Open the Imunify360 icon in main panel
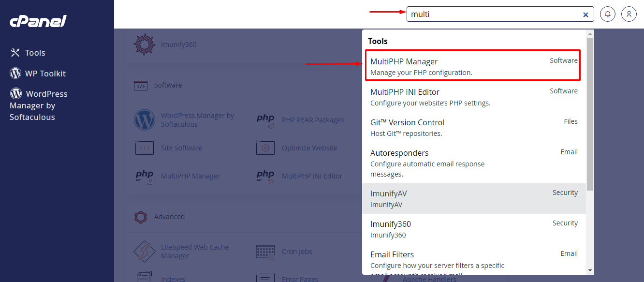644x282 pixels. point(144,45)
